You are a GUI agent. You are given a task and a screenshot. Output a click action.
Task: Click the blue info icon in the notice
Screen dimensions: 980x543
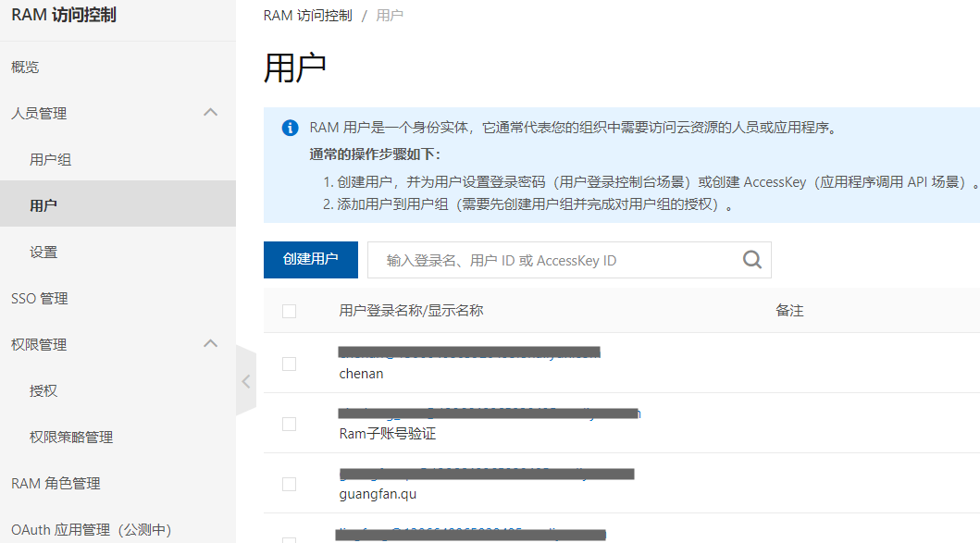click(x=290, y=128)
